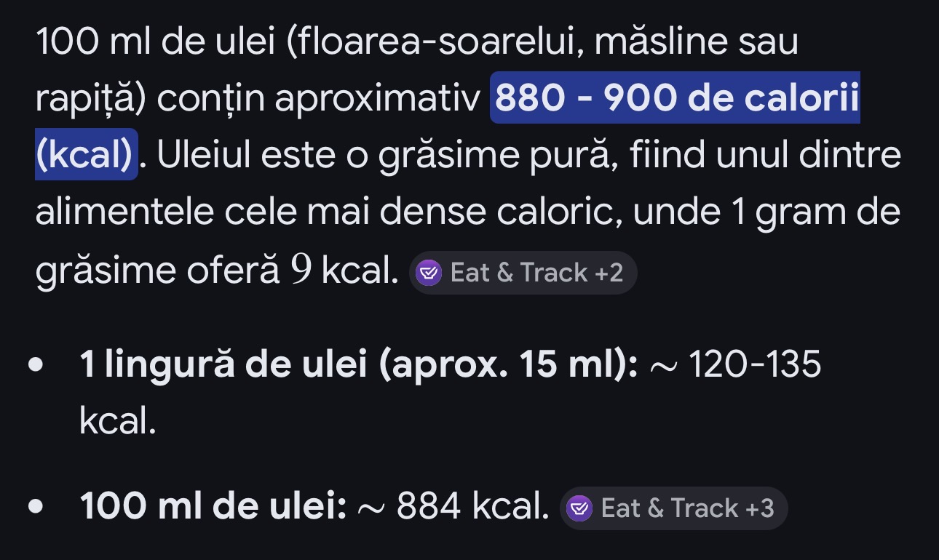Open the "Eat & Track +2" source chip

click(523, 273)
